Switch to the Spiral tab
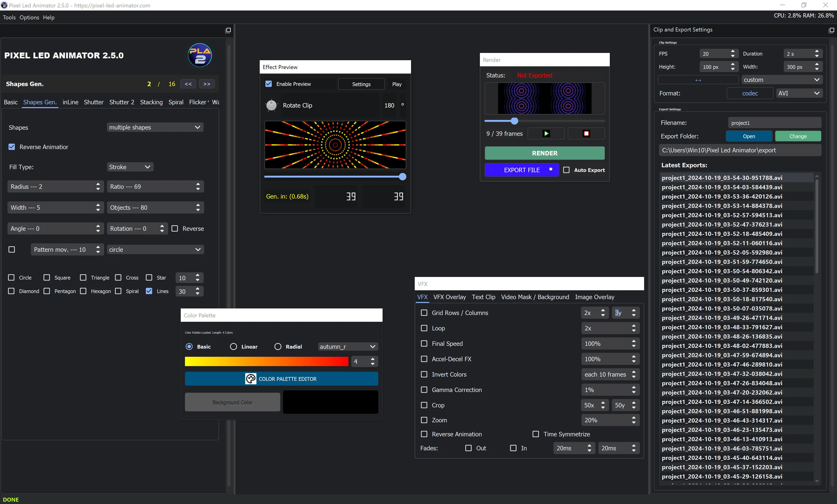Image resolution: width=837 pixels, height=504 pixels. point(176,102)
